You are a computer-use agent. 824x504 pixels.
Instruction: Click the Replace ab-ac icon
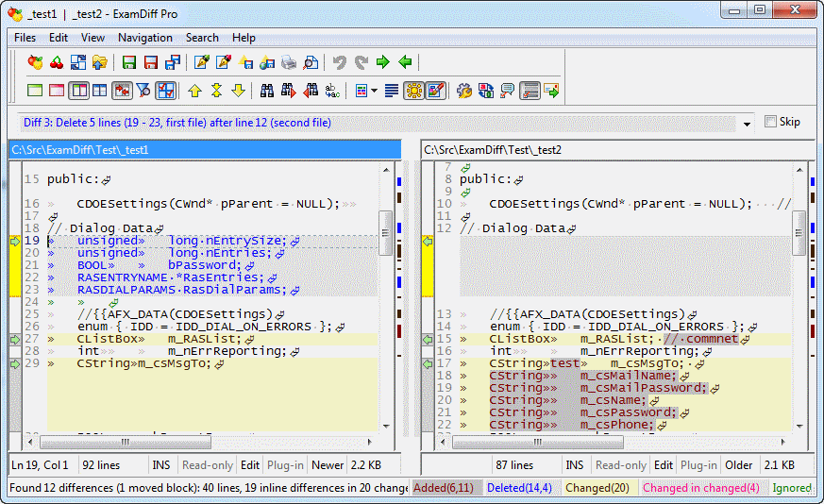pyautogui.click(x=332, y=91)
